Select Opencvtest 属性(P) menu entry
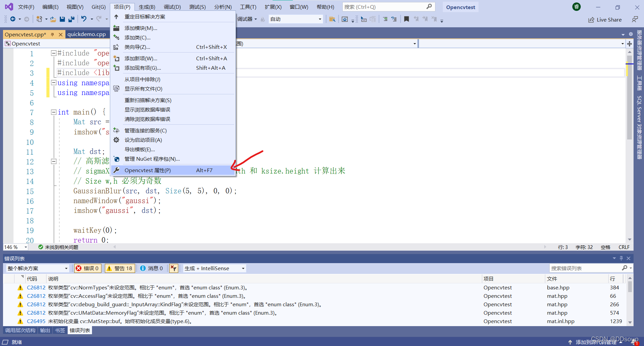The height and width of the screenshot is (346, 644). (173, 170)
